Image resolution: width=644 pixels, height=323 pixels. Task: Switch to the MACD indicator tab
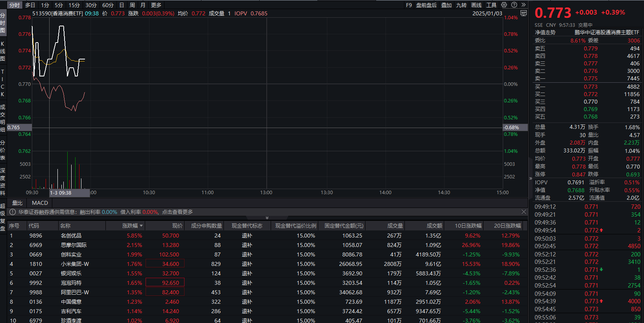click(40, 203)
